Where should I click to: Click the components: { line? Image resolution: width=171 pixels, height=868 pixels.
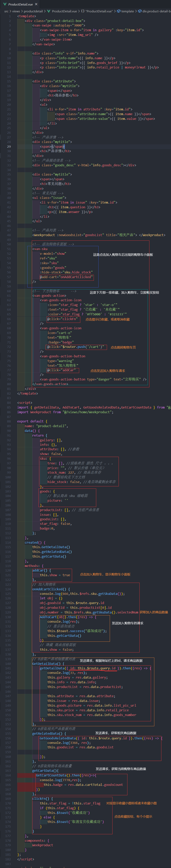tap(37, 840)
